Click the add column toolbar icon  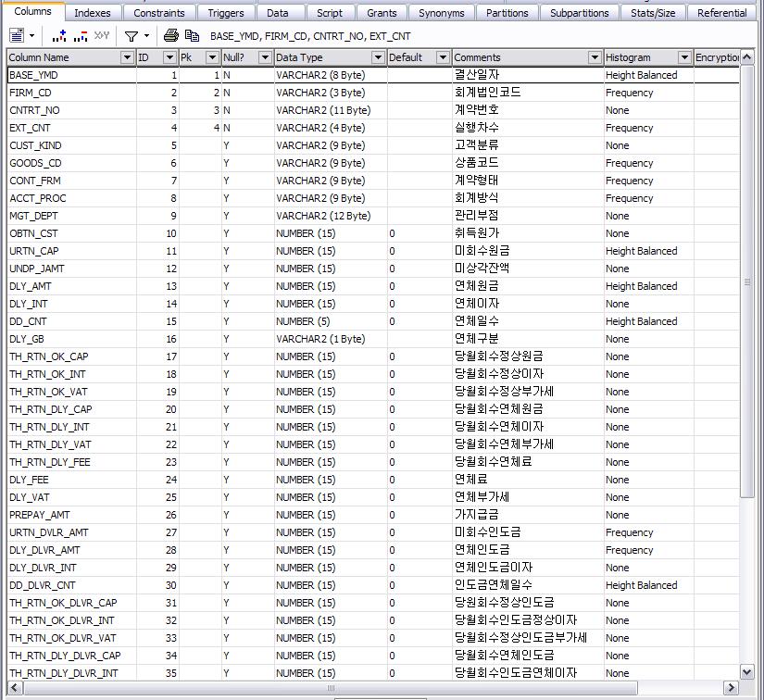click(x=59, y=36)
